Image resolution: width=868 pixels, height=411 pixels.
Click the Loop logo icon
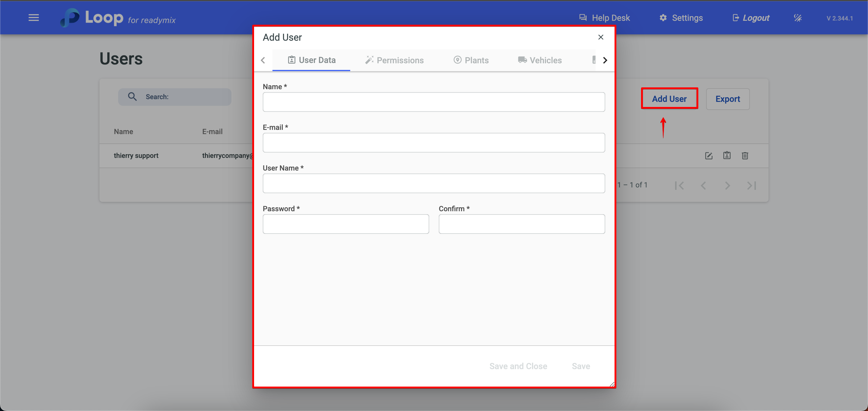click(x=70, y=17)
